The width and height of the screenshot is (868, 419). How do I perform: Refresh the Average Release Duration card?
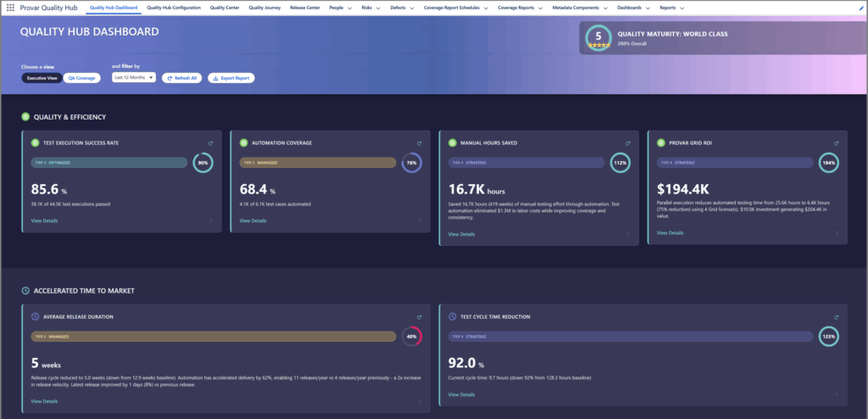click(418, 316)
